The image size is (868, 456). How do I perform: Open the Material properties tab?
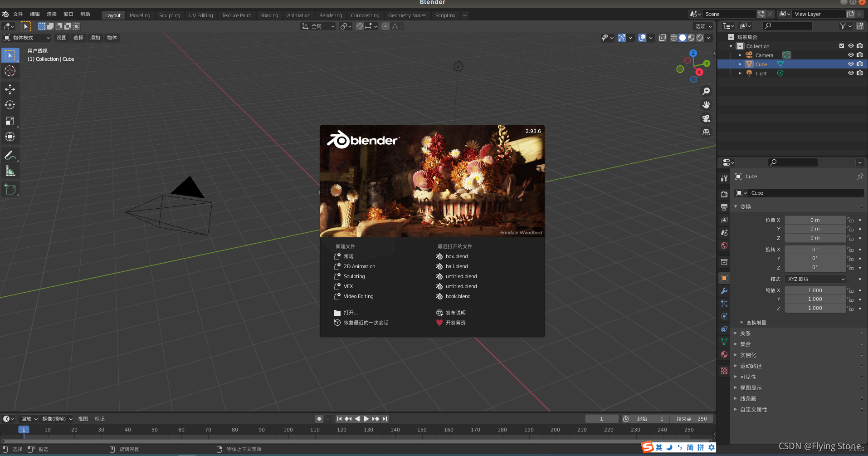[x=724, y=354]
